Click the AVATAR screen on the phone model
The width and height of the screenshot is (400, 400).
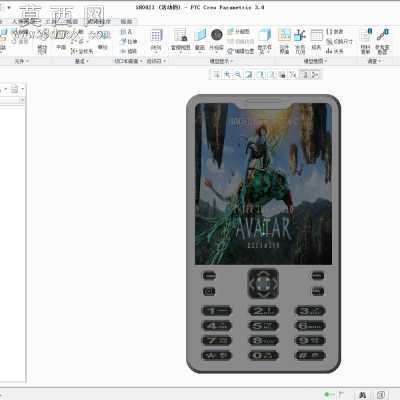tap(263, 184)
